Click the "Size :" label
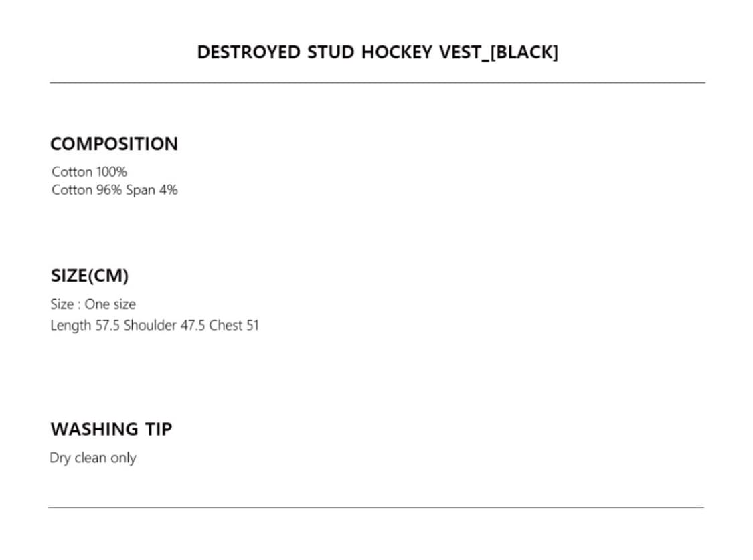Image resolution: width=753 pixels, height=560 pixels. pyautogui.click(x=66, y=304)
